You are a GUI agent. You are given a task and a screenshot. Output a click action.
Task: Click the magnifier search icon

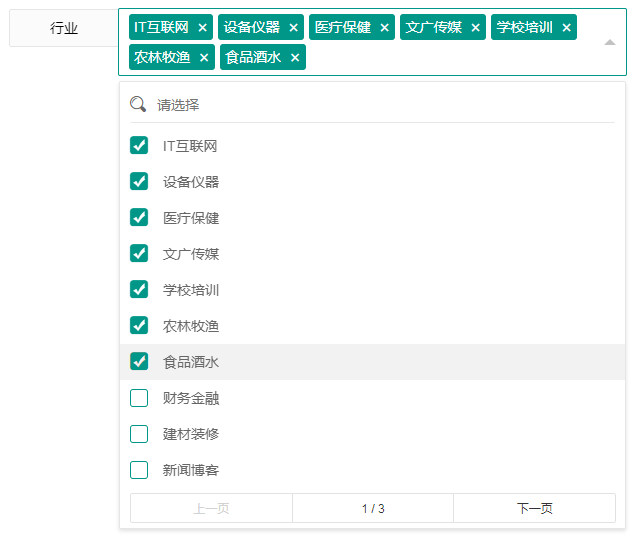[x=139, y=105]
